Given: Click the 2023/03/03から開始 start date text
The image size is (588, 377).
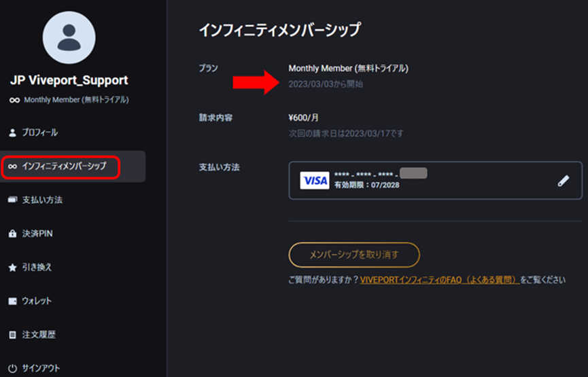Looking at the screenshot, I should [x=326, y=84].
